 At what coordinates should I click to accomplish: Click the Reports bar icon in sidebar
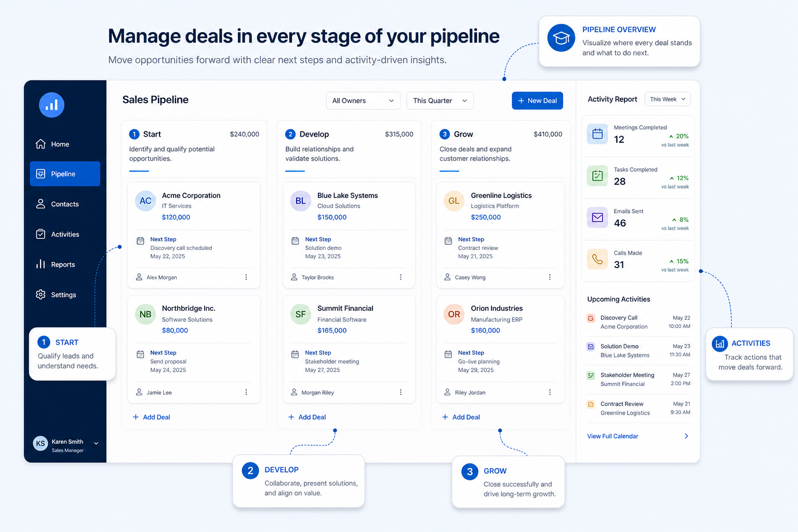pyautogui.click(x=41, y=264)
